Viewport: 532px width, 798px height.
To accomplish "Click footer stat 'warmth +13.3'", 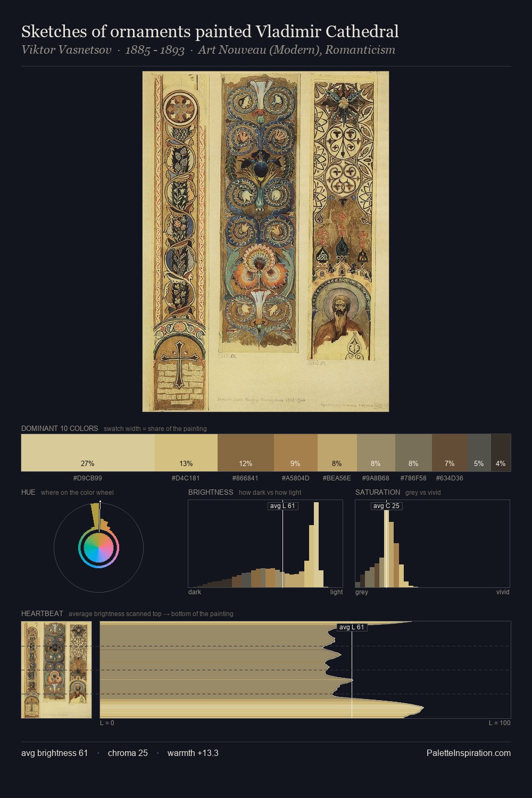I will pyautogui.click(x=193, y=753).
